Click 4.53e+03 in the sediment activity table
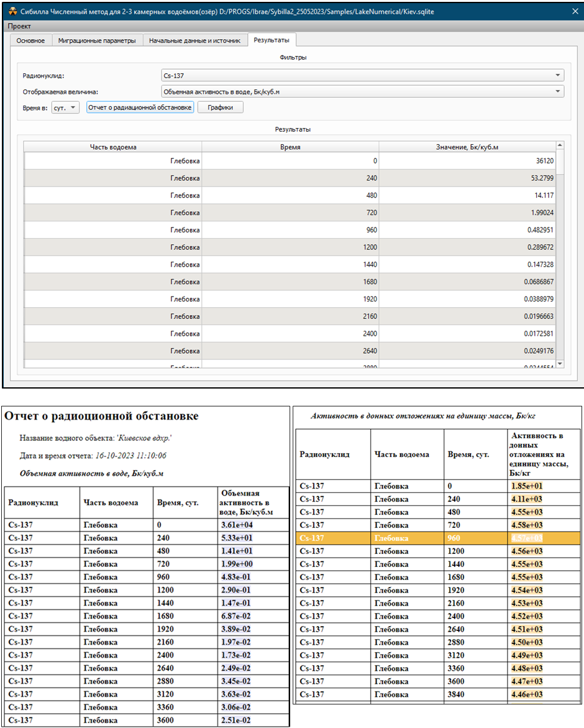Image resolution: width=584 pixels, height=728 pixels. 527,603
